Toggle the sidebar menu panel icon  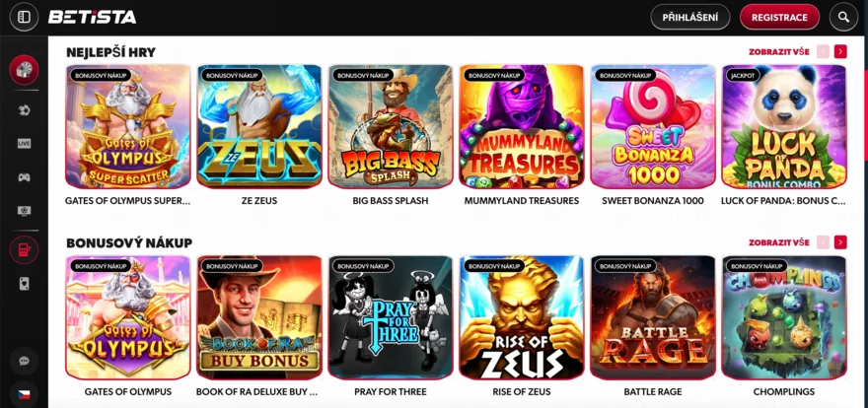click(24, 17)
